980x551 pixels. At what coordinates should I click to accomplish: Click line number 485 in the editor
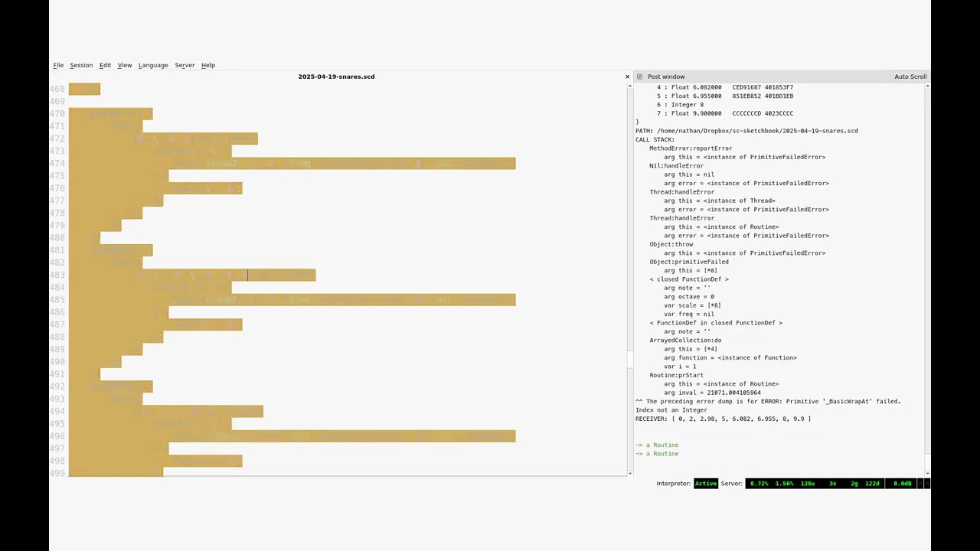(x=57, y=300)
